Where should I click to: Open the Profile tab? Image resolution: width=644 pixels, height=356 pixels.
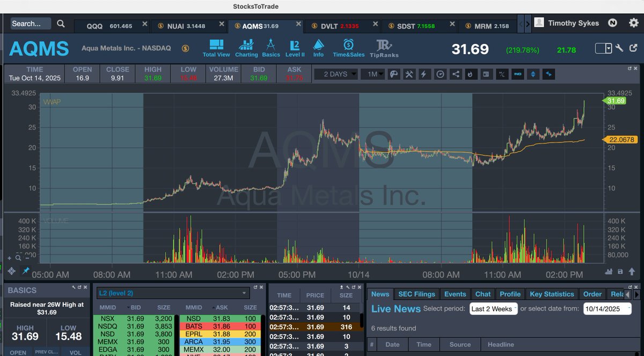(510, 294)
